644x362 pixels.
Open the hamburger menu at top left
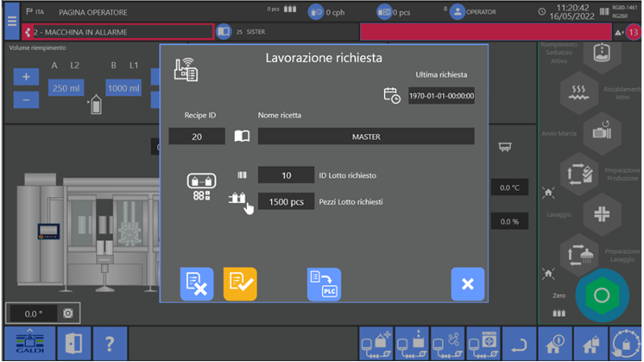11,22
